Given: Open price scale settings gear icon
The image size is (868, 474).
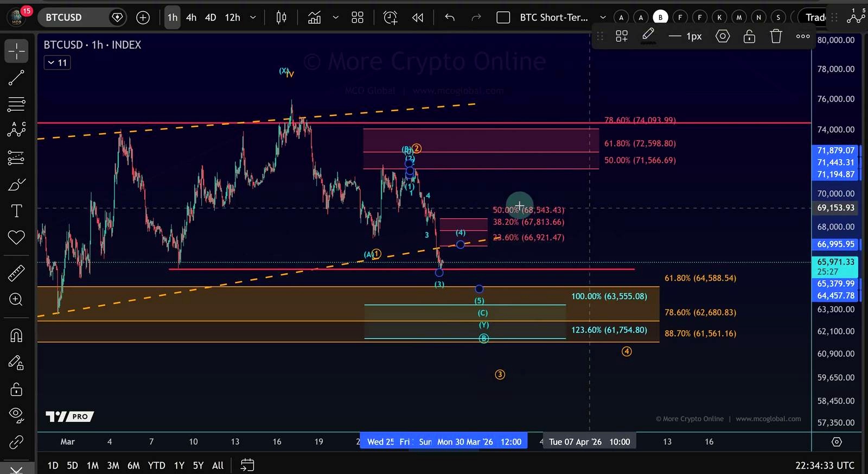Looking at the screenshot, I should (837, 442).
